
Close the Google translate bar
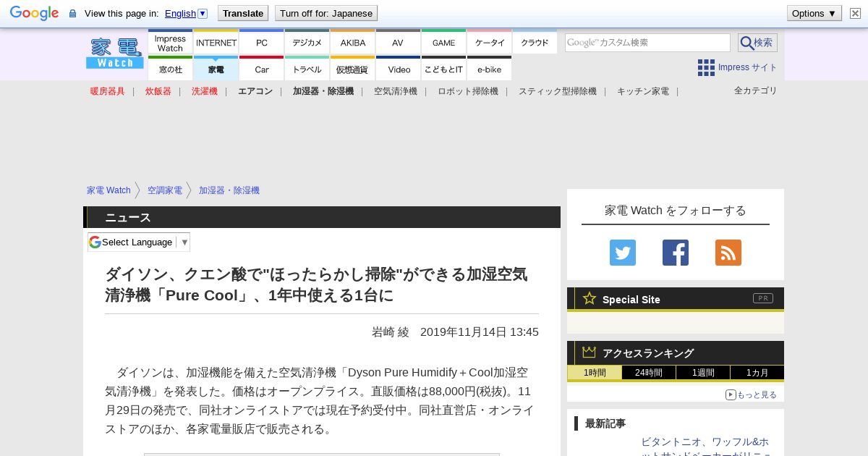click(x=855, y=13)
